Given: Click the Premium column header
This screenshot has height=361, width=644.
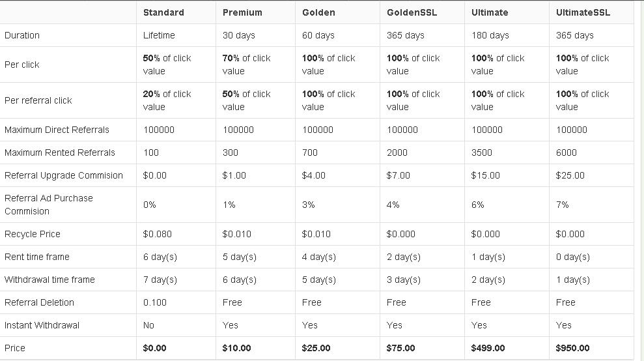Looking at the screenshot, I should pos(242,12).
